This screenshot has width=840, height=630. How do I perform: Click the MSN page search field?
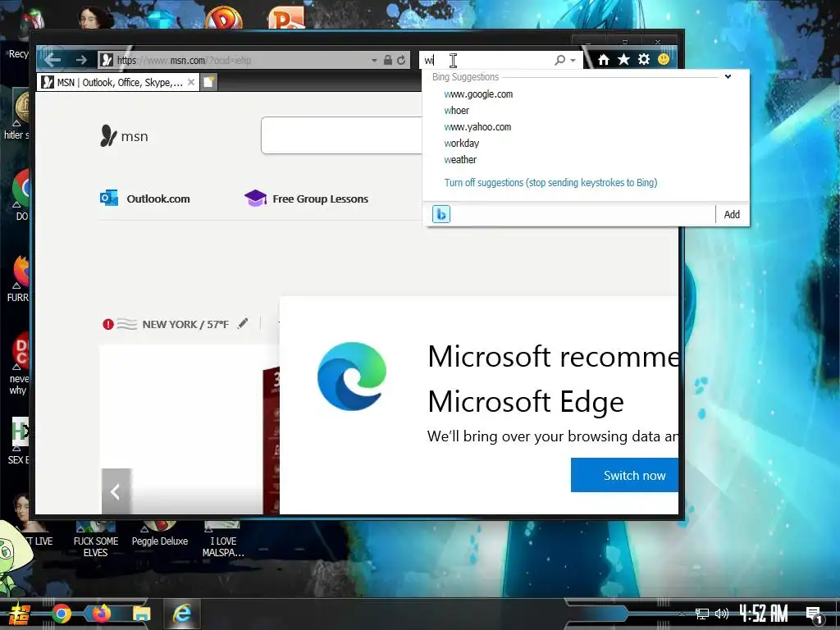(342, 135)
